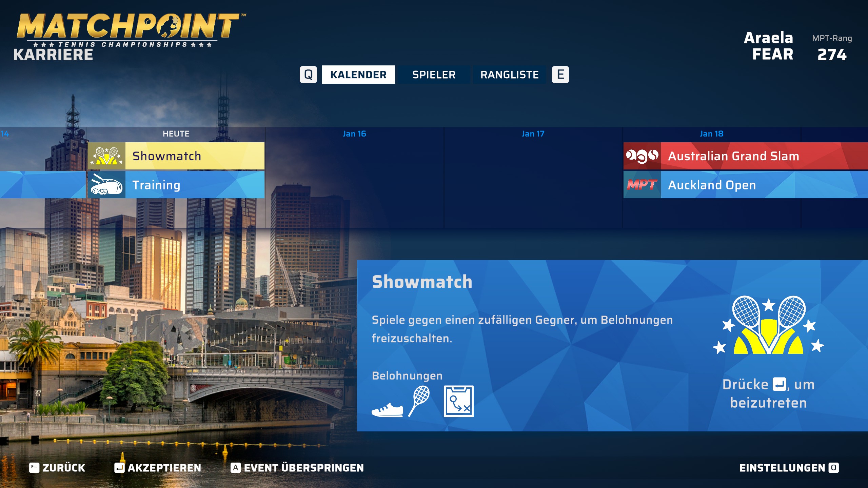Open the Auckland Open event
The height and width of the screenshot is (488, 868).
pos(746,185)
